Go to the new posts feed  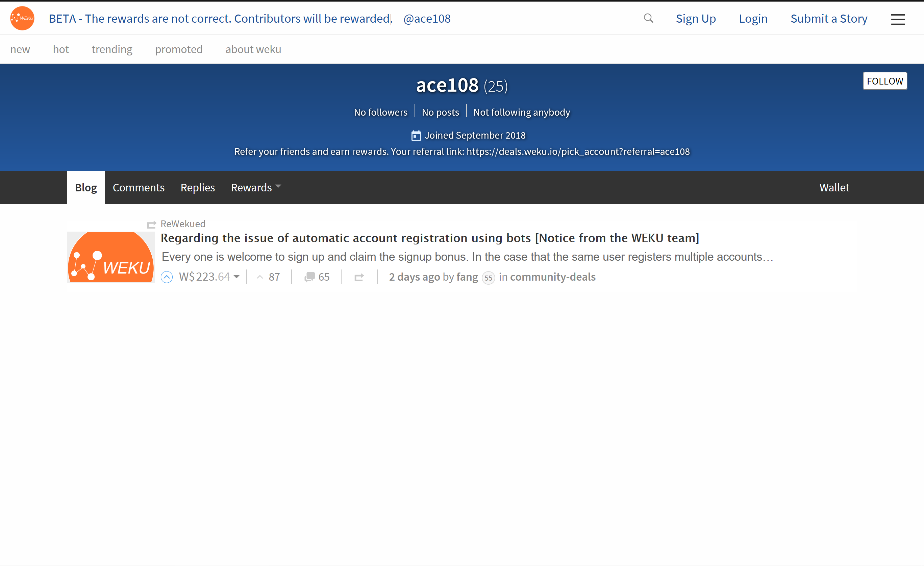click(x=20, y=49)
